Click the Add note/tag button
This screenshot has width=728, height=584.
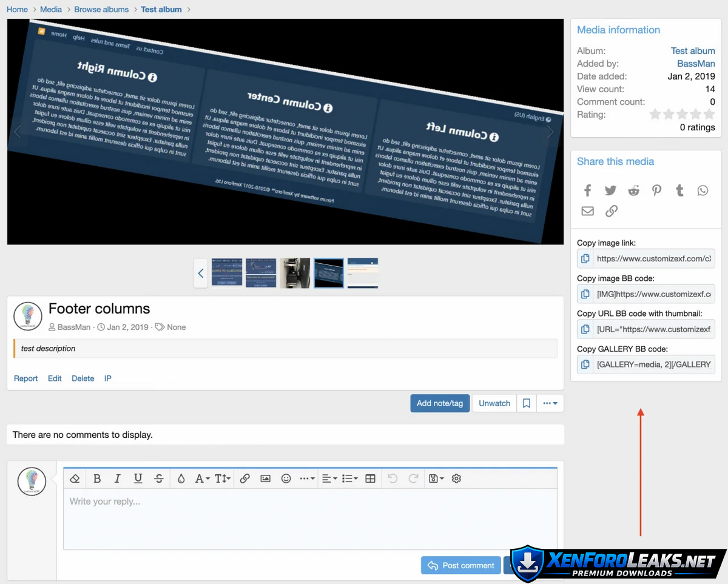[440, 403]
